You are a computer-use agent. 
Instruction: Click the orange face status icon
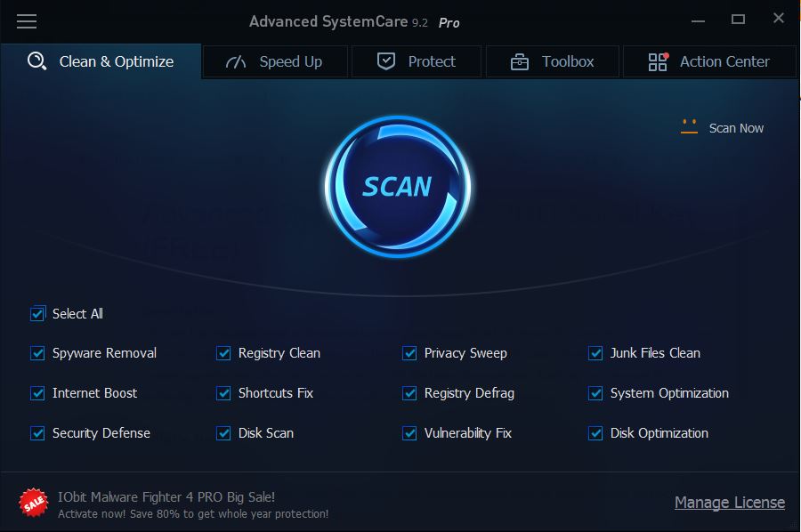[689, 126]
